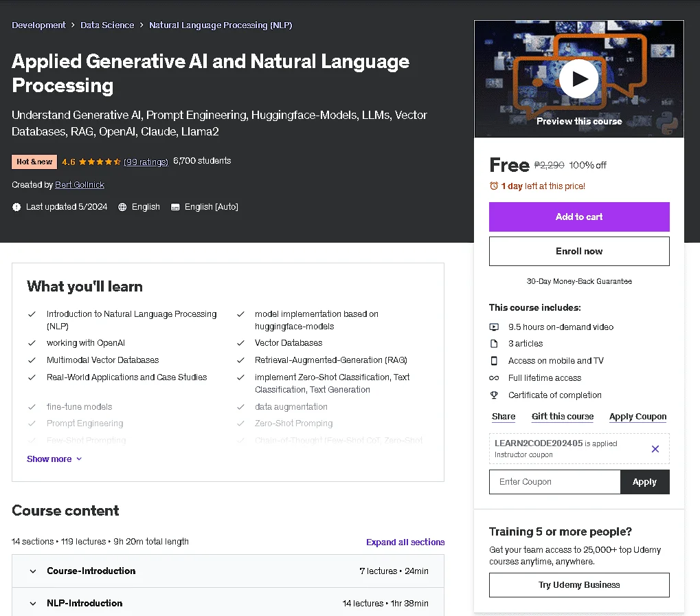Open instructor Bert Gollnick's profile

click(x=80, y=184)
